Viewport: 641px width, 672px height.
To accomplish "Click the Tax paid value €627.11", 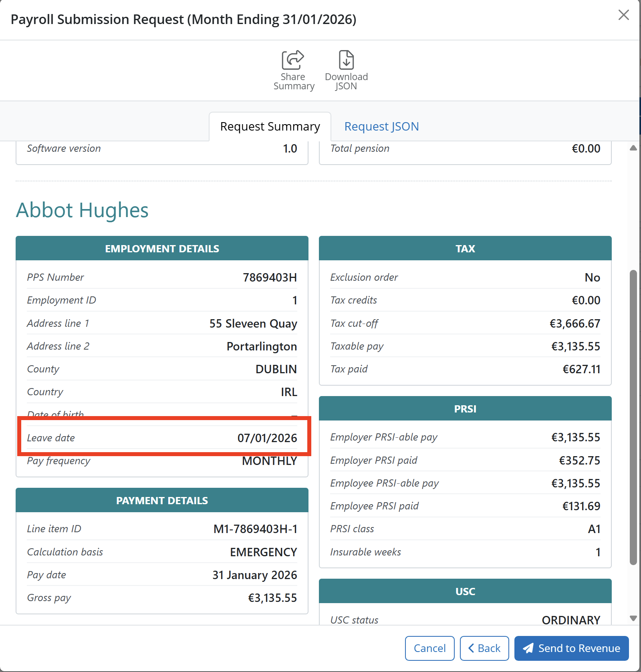I will (581, 369).
